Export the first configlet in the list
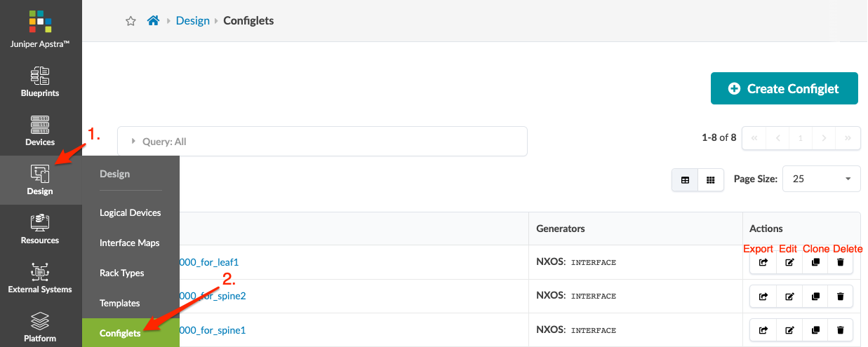868x347 pixels. click(x=763, y=262)
